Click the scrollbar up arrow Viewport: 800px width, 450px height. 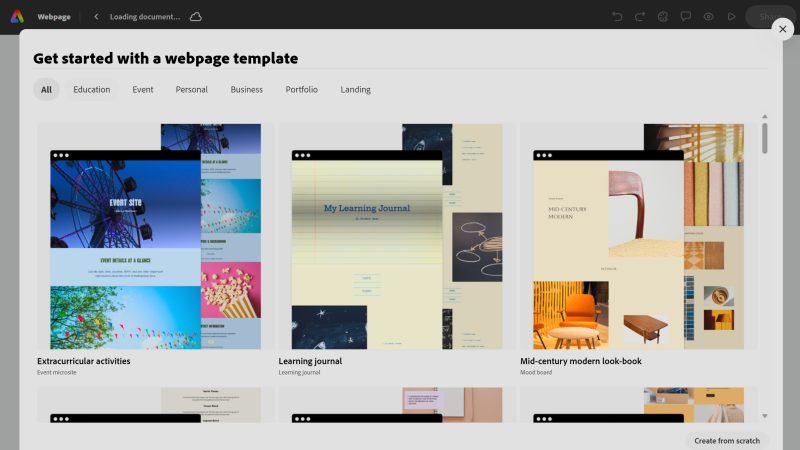click(764, 117)
